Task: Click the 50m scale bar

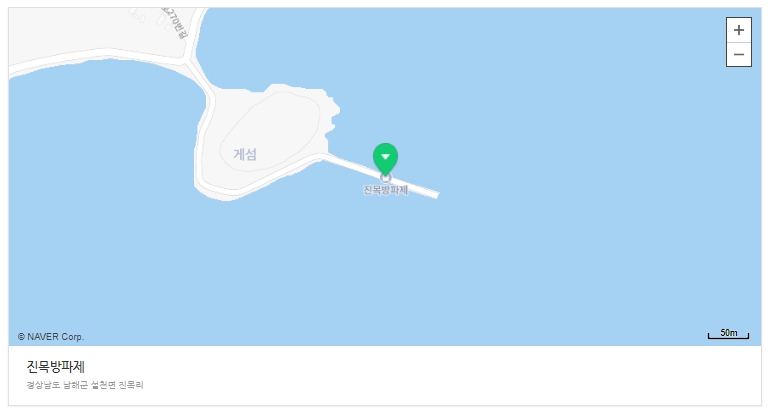Action: click(728, 334)
